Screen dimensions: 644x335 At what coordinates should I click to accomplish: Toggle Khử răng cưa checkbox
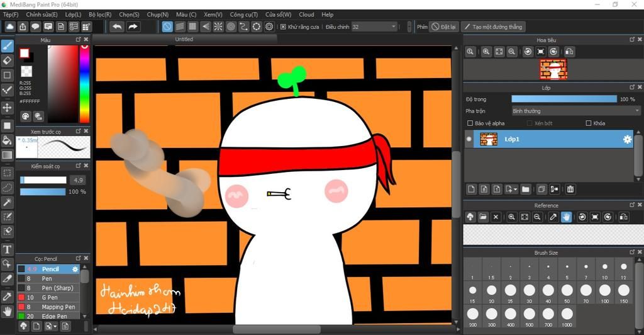pos(283,26)
